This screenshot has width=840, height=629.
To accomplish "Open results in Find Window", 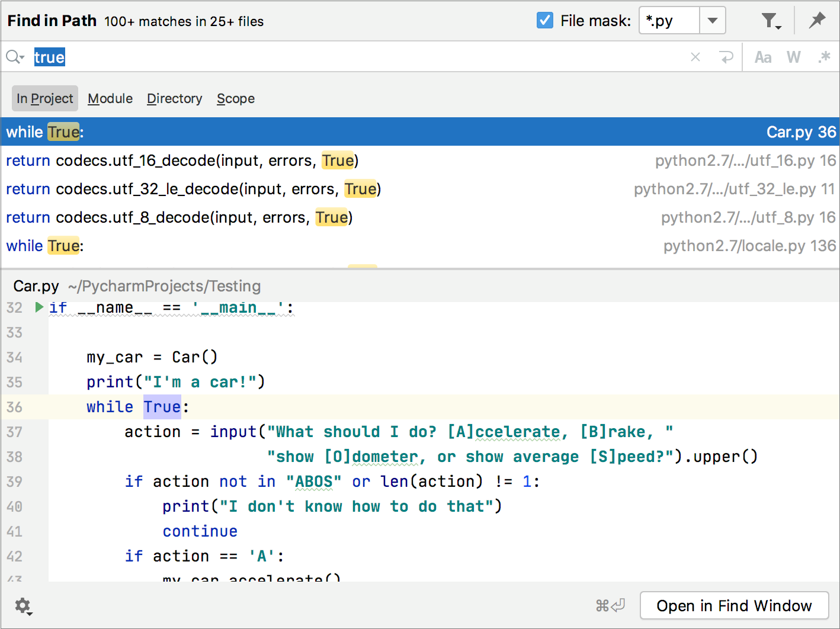I will [x=734, y=605].
